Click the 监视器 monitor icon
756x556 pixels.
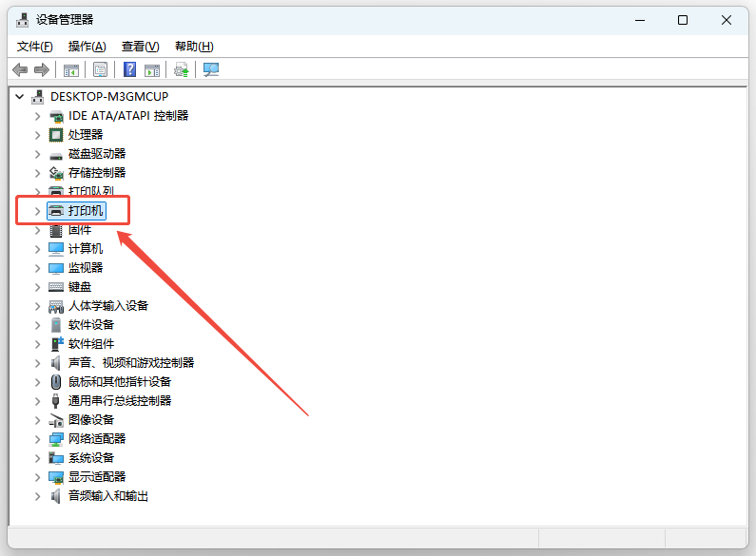(x=56, y=268)
